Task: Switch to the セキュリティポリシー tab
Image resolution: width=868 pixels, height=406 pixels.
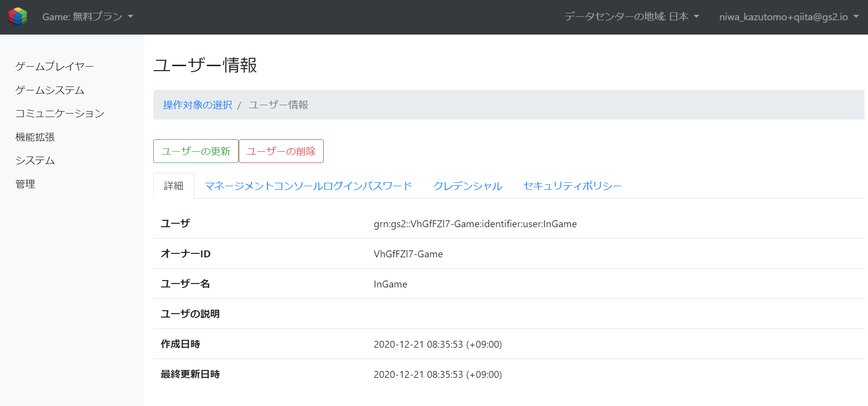Action: [572, 186]
